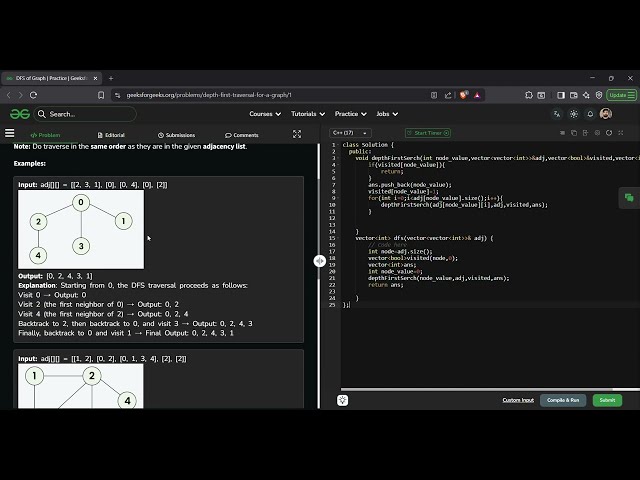Reload the page
Image resolution: width=640 pixels, height=480 pixels.
coord(33,95)
